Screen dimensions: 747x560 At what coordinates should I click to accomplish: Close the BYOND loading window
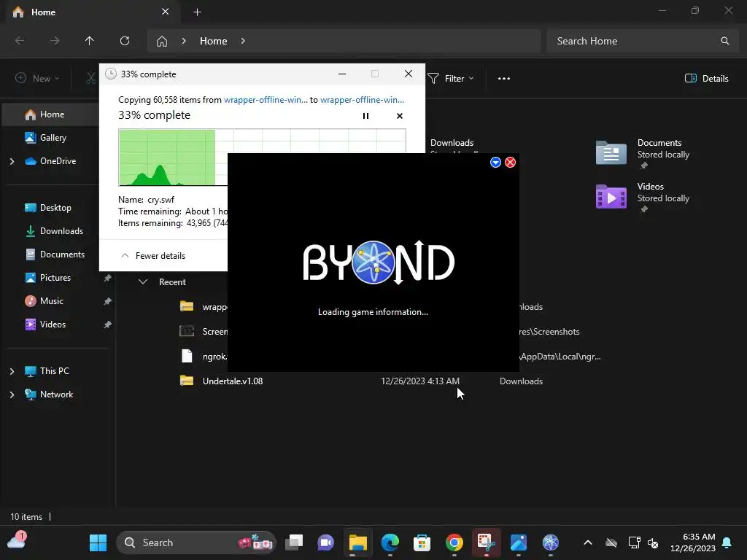[x=510, y=163]
